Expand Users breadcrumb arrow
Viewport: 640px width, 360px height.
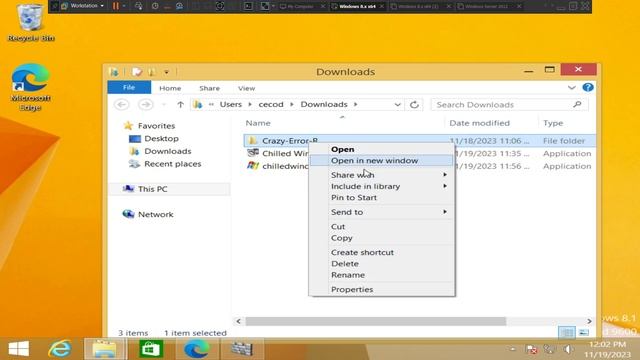[250, 104]
